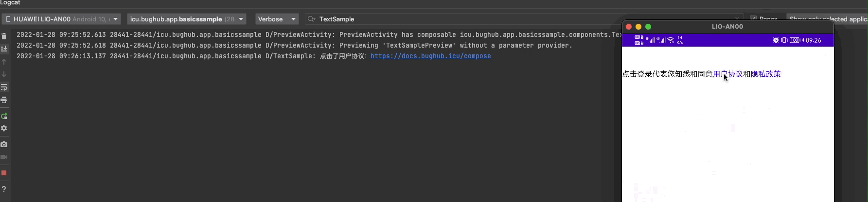Open the Verbose log level dropdown
868x202 pixels.
click(277, 19)
